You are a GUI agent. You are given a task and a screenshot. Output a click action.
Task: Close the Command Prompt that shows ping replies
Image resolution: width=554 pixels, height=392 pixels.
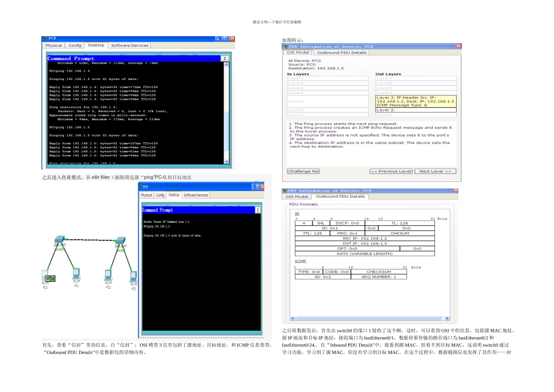tap(225, 59)
